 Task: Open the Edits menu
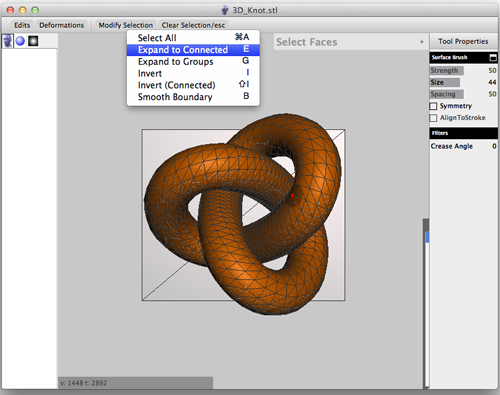coord(22,25)
